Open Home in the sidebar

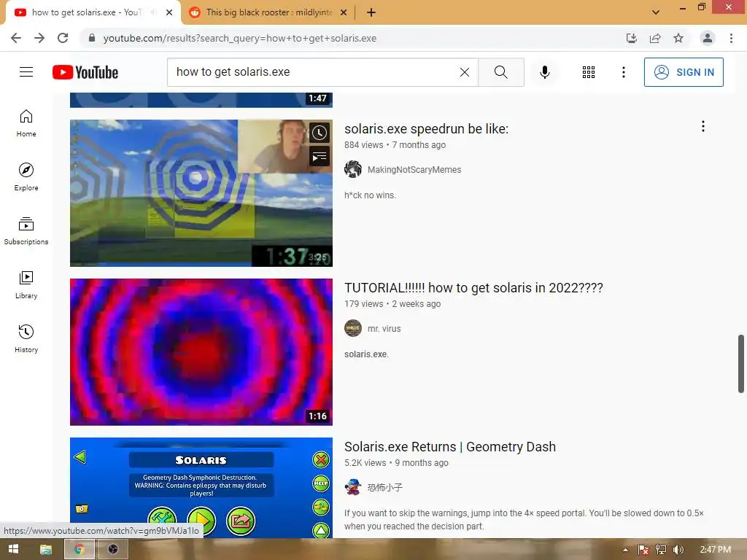pyautogui.click(x=26, y=123)
